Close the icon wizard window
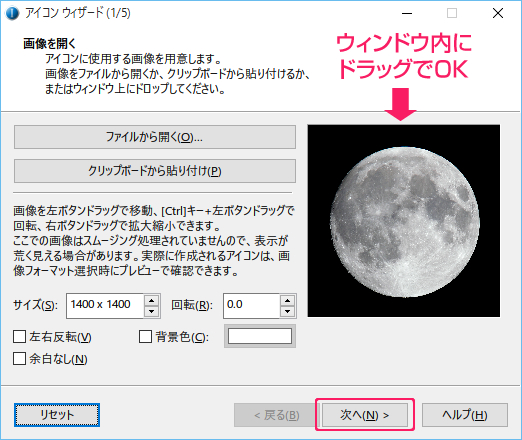The width and height of the screenshot is (522, 440). tap(498, 13)
